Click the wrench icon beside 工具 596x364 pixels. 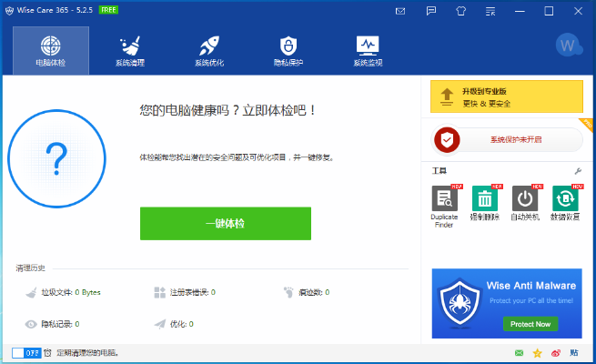coord(577,171)
